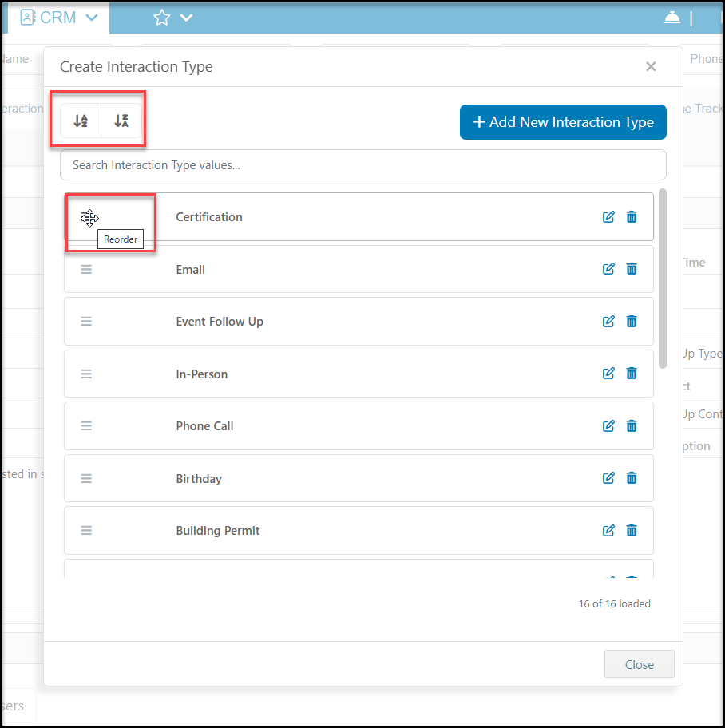Grab the reorder handle for Event Follow Up
Screen dimensions: 725x728
pyautogui.click(x=86, y=321)
